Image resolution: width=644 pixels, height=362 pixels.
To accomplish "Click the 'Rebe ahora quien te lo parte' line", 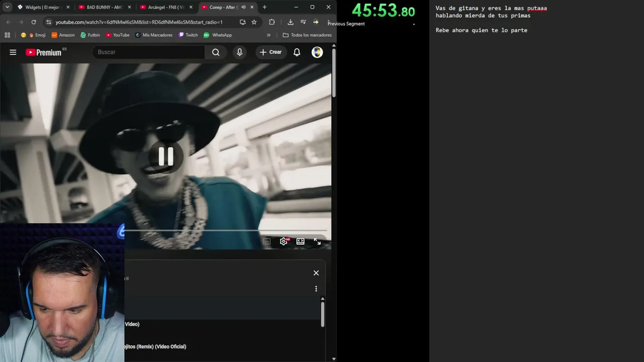I will pyautogui.click(x=481, y=30).
